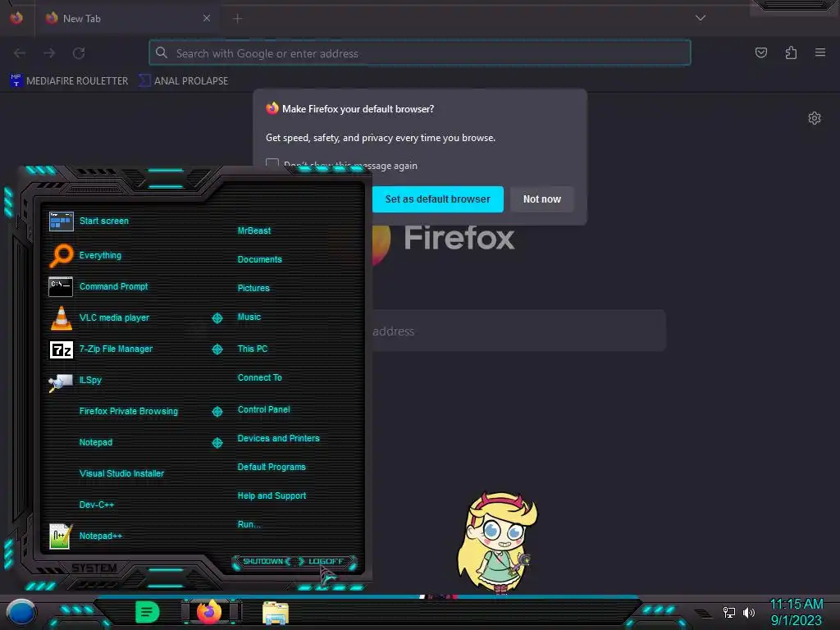Viewport: 840px width, 630px height.
Task: Click the Star Butterfly desktop mascot
Action: click(x=498, y=543)
